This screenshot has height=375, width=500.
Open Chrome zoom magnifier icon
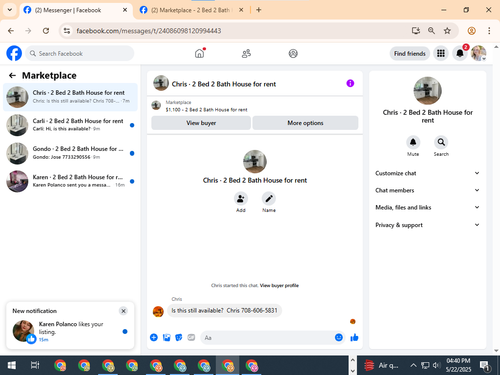431,31
